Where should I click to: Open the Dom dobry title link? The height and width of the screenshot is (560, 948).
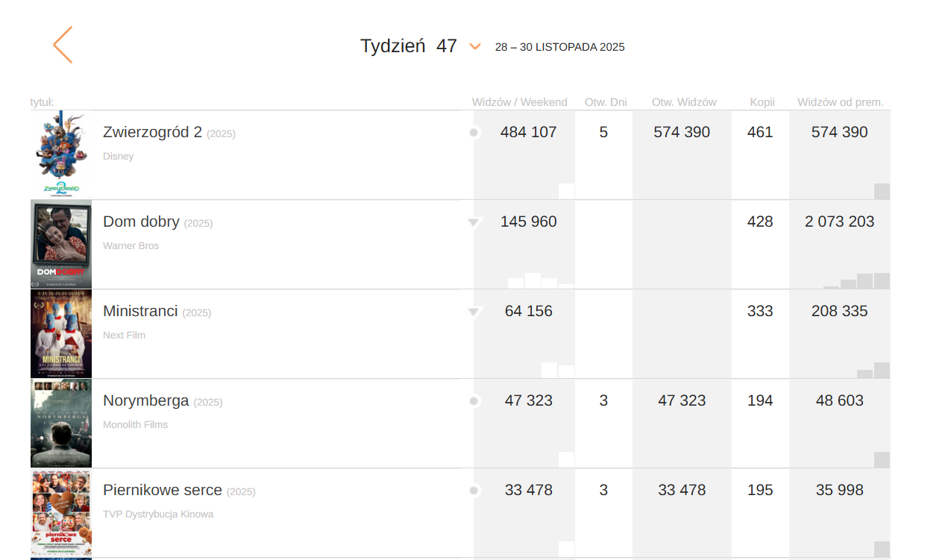(141, 222)
